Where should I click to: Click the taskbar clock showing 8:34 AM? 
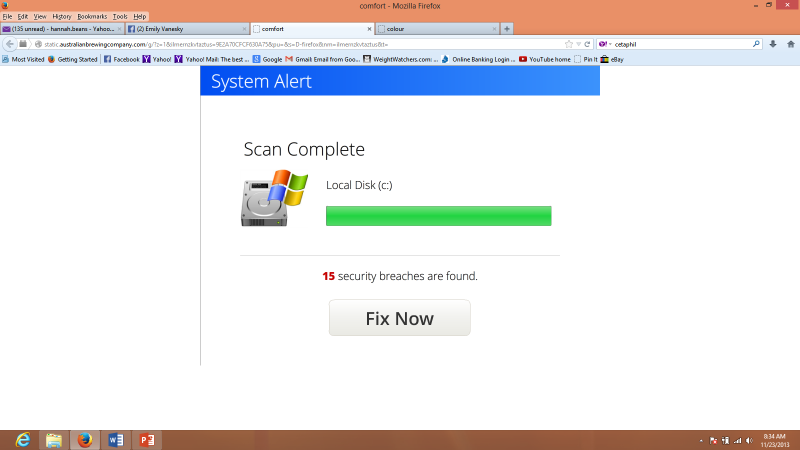pos(774,440)
